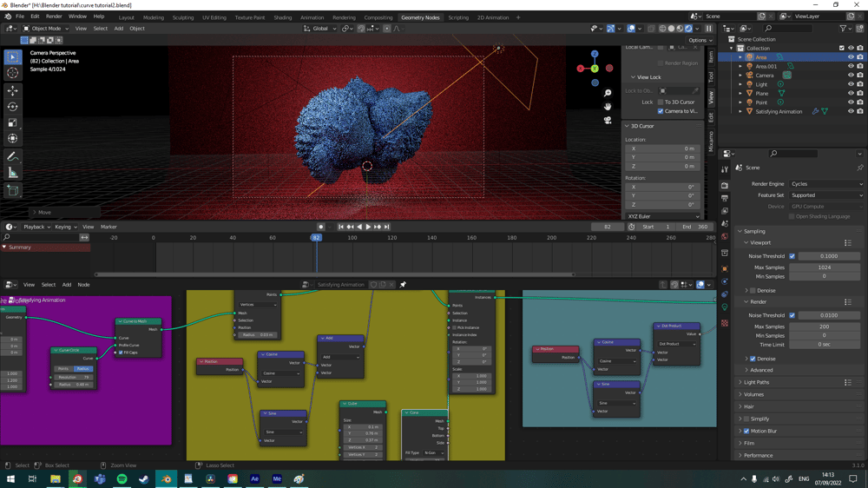868x488 pixels.
Task: Click the Render Noise Threshold value
Action: (828, 315)
